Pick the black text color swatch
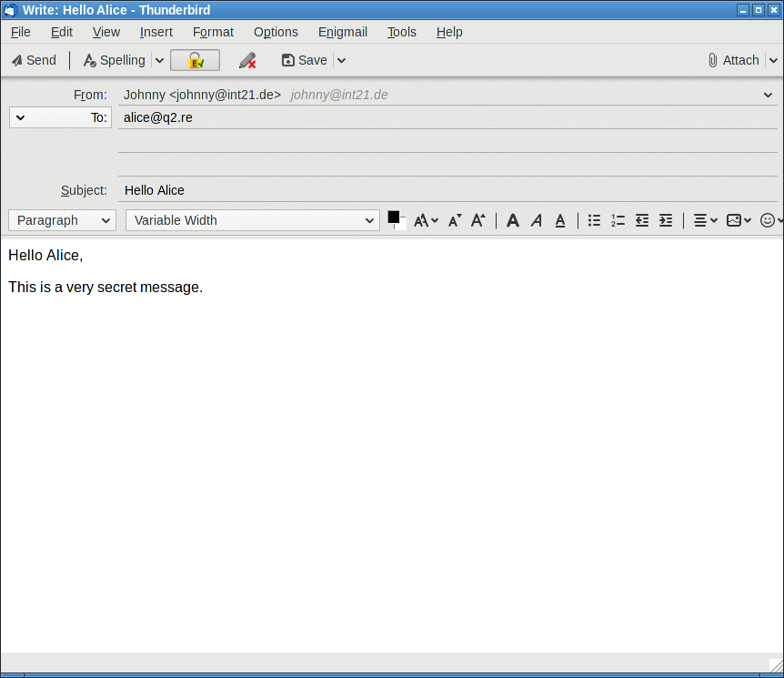Screen dimensions: 784x678 pos(394,217)
